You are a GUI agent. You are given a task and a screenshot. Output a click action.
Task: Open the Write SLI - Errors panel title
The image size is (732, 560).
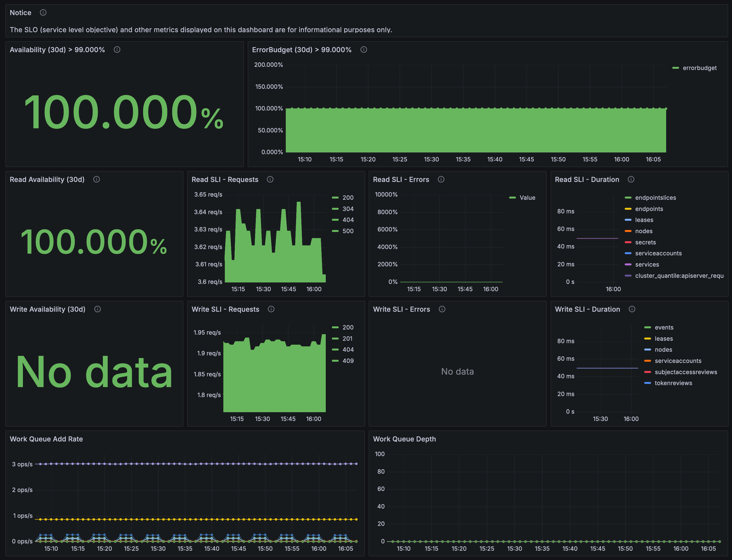(402, 309)
